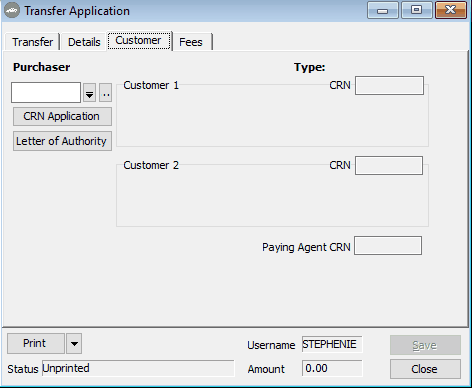Screen dimensions: 473x391
Task: Focus the Customer 1 CRN field
Action: click(x=389, y=86)
